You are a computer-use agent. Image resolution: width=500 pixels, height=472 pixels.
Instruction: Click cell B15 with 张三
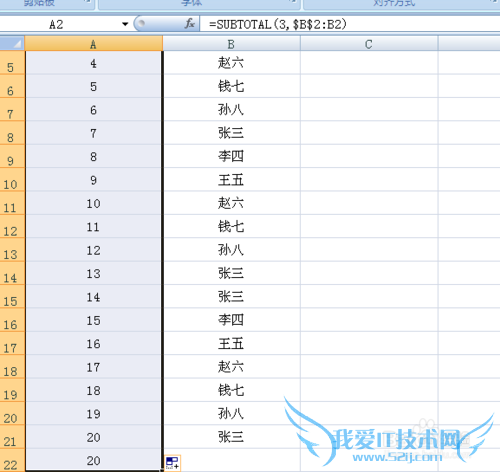click(232, 296)
